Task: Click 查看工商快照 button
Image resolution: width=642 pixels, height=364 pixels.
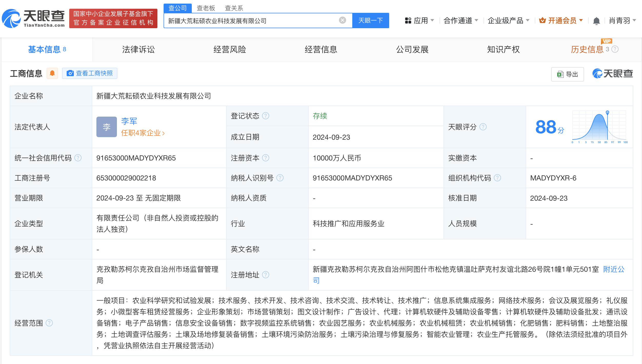Action: [90, 73]
